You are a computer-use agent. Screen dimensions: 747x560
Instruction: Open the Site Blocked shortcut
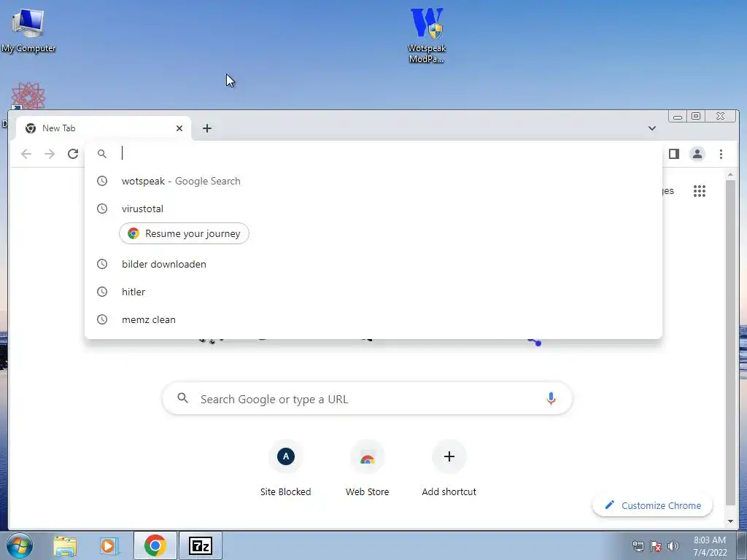[285, 469]
